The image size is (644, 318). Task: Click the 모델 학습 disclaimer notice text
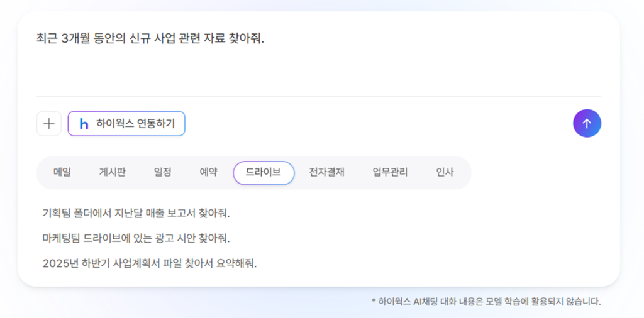pos(486,302)
